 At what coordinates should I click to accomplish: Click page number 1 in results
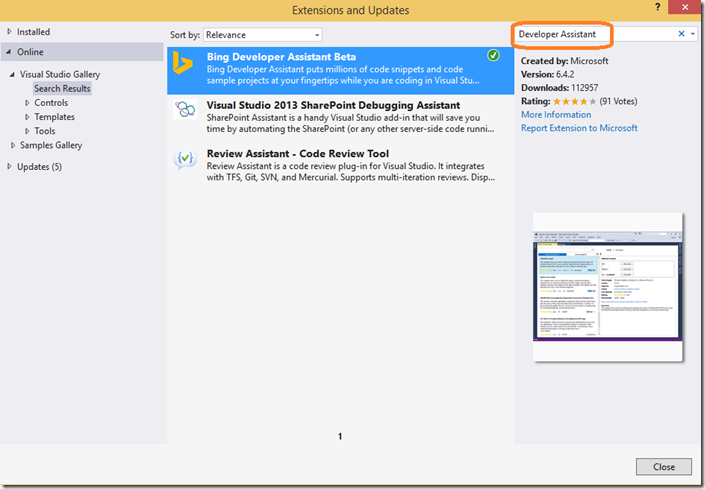[x=340, y=436]
